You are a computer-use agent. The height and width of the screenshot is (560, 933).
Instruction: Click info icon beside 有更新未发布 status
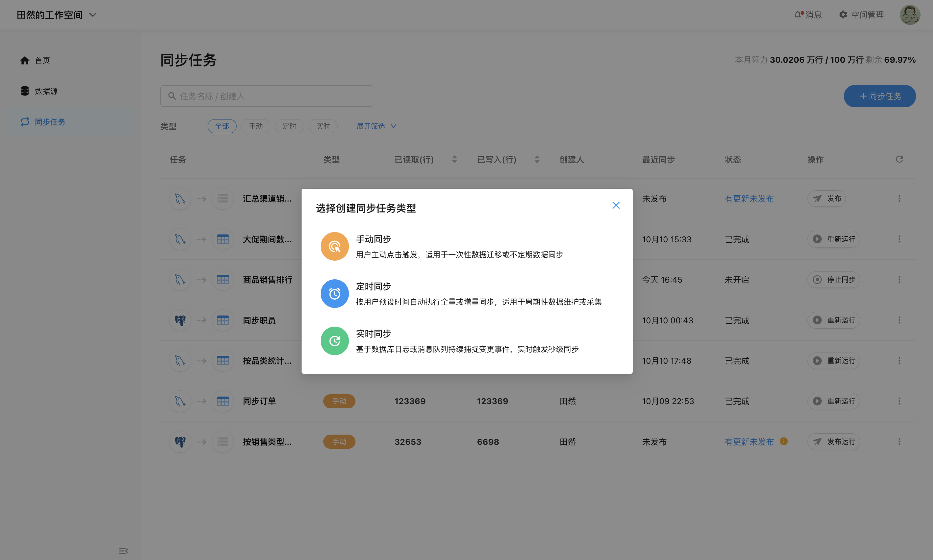pyautogui.click(x=784, y=441)
